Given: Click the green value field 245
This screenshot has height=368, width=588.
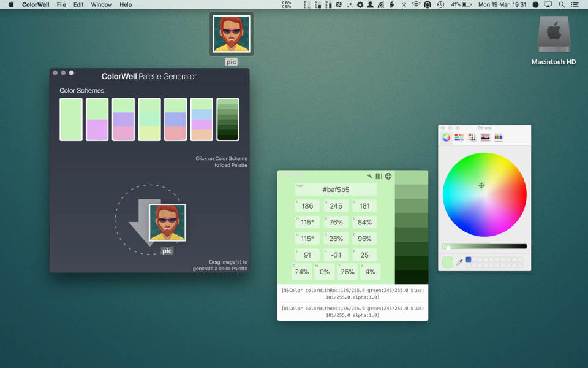Looking at the screenshot, I should [x=336, y=206].
